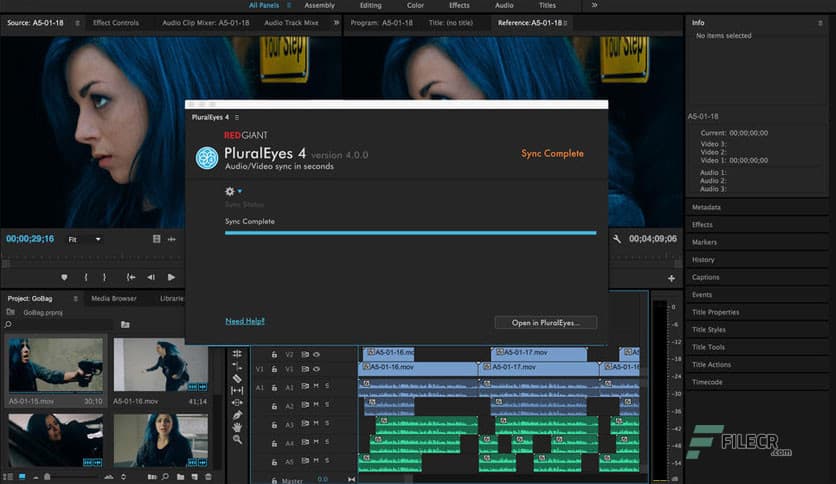Screen dimensions: 836x484
Task: Click the Program monitor plus button editor
Action: [x=671, y=277]
